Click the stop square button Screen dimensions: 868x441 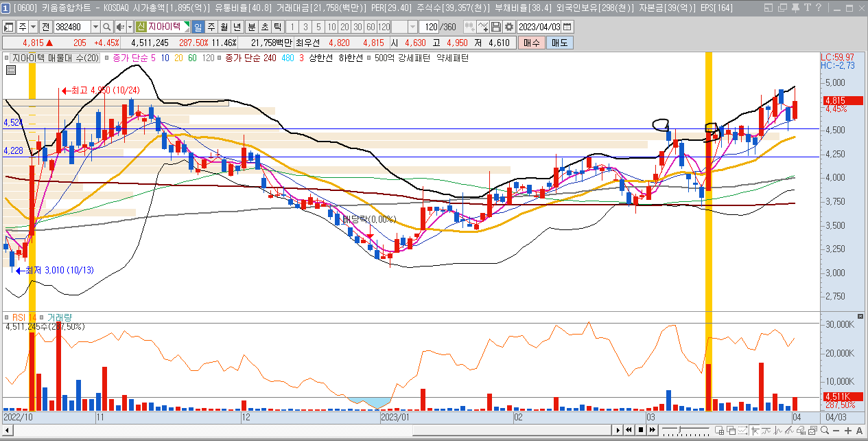click(x=641, y=431)
